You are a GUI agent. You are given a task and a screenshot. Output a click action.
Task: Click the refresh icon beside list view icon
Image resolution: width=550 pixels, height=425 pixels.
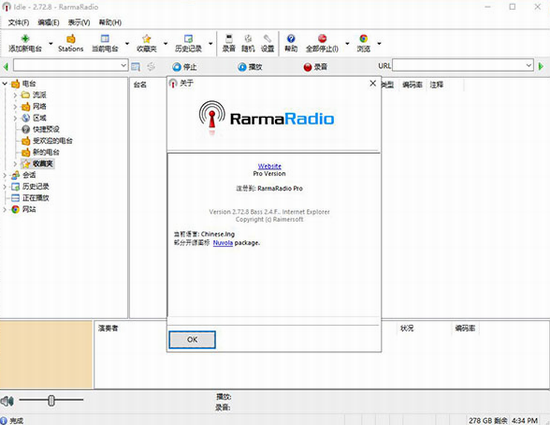click(151, 67)
